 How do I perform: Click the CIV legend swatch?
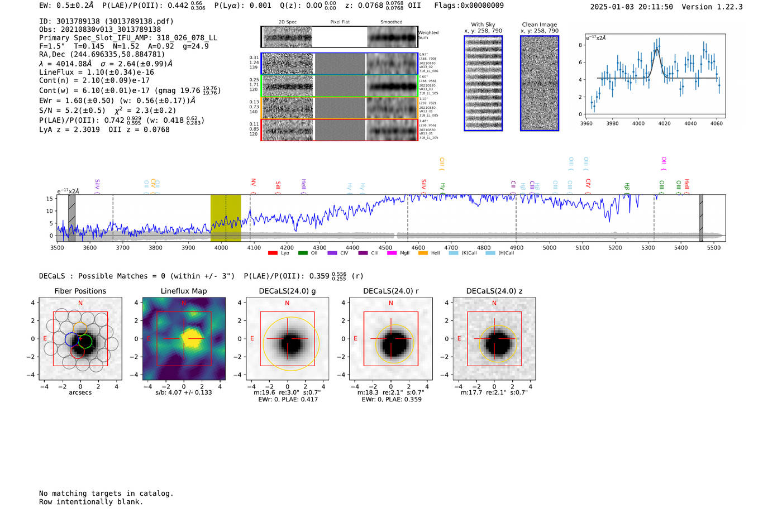click(332, 253)
